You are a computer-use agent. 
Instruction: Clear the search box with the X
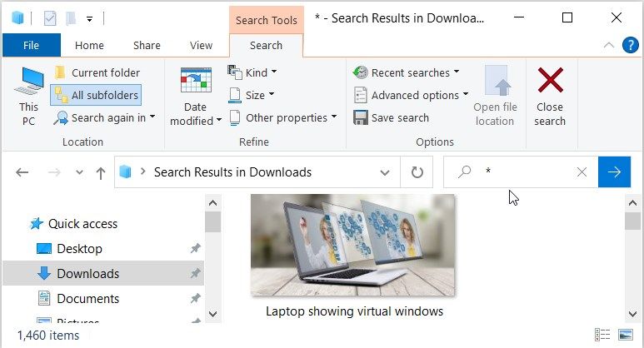point(582,172)
